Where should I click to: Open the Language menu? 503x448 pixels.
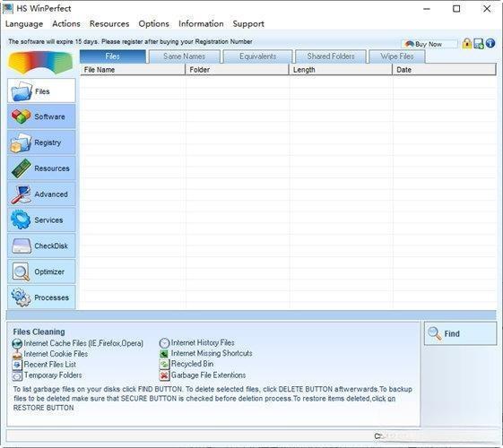(x=24, y=24)
